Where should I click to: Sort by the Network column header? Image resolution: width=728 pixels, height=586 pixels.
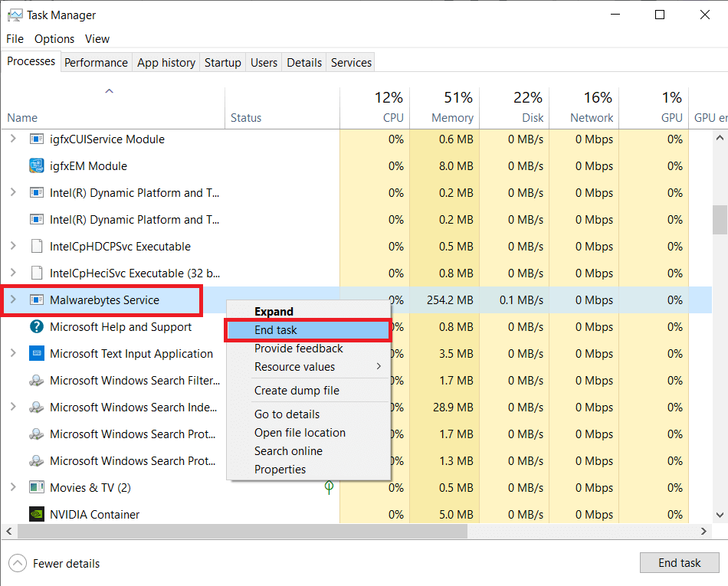584,108
